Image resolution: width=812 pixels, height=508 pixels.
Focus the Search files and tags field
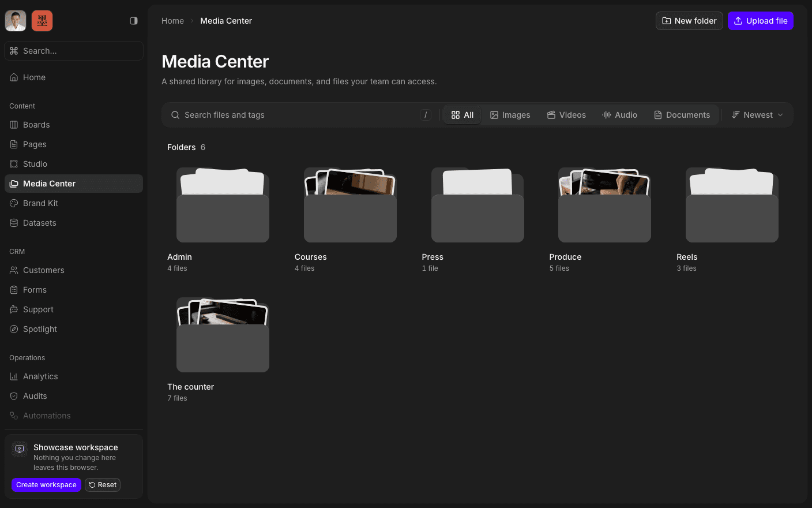coord(300,115)
